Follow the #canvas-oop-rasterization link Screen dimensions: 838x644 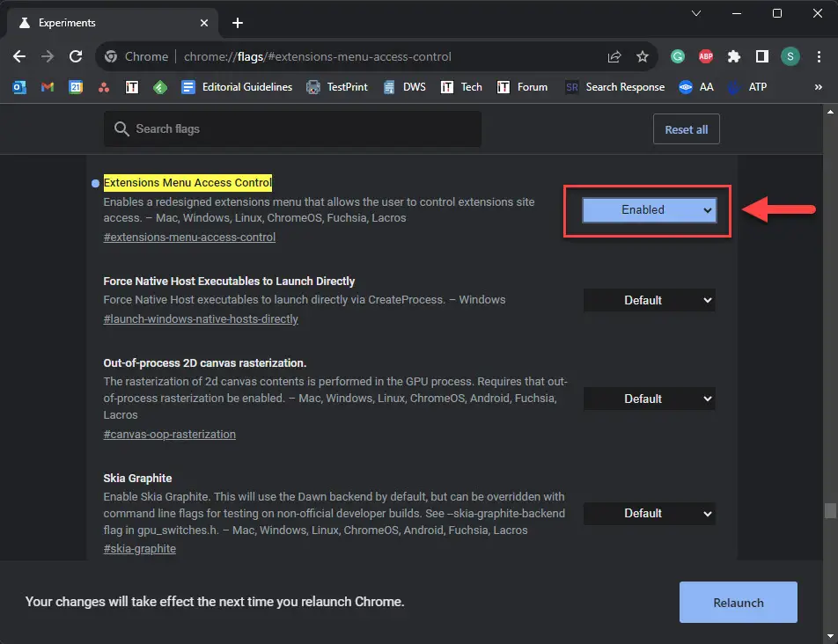coord(169,434)
